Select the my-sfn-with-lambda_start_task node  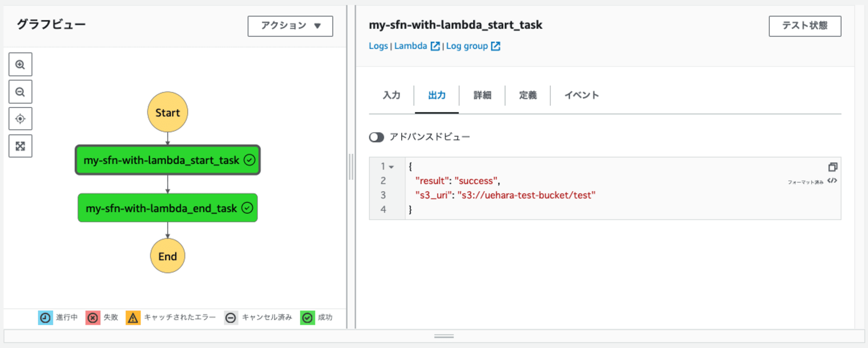pyautogui.click(x=168, y=160)
